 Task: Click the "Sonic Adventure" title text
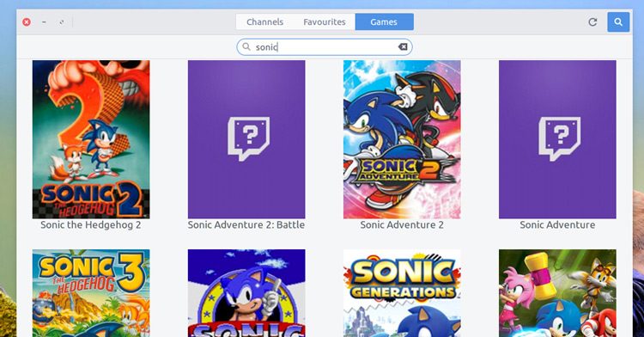pyautogui.click(x=557, y=224)
